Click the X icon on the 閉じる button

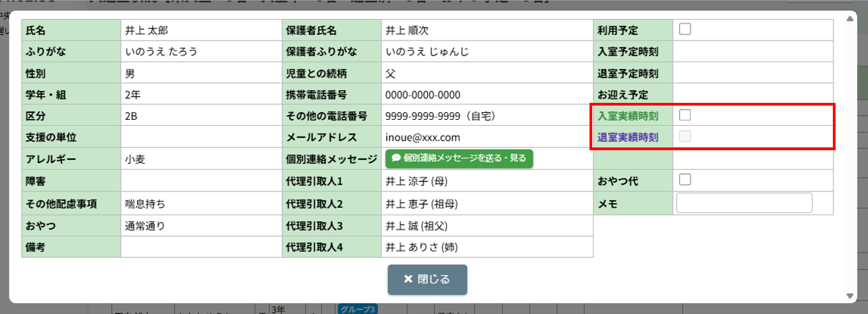[x=408, y=279]
